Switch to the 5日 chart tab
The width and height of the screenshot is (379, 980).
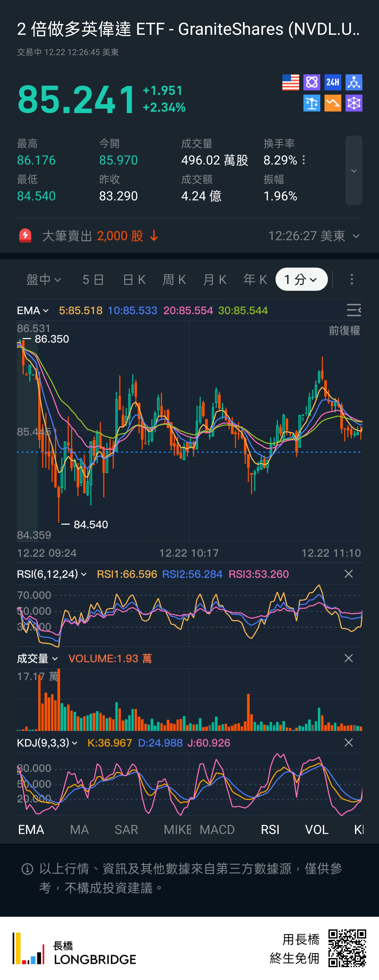93,280
